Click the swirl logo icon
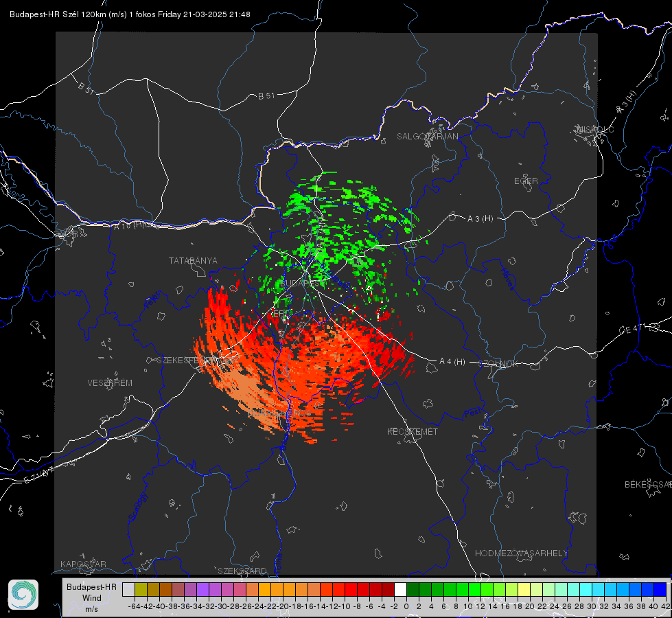 [x=23, y=595]
